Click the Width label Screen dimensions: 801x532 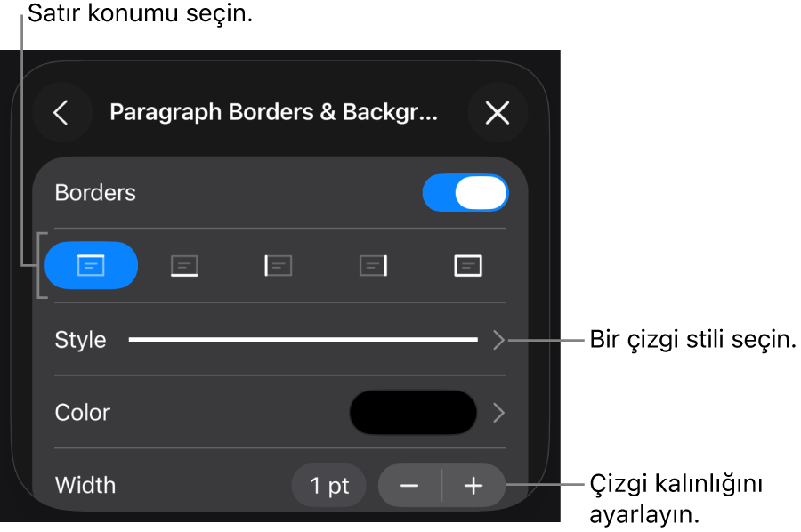click(x=85, y=485)
